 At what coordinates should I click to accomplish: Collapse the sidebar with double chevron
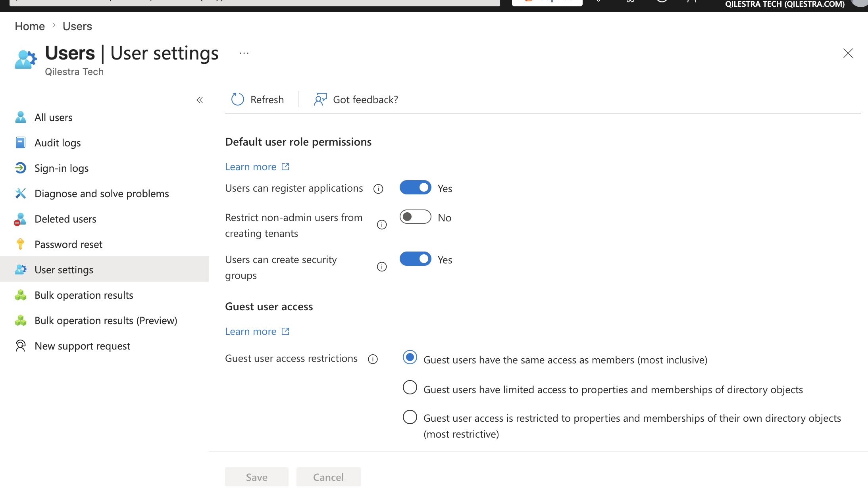[x=200, y=100]
